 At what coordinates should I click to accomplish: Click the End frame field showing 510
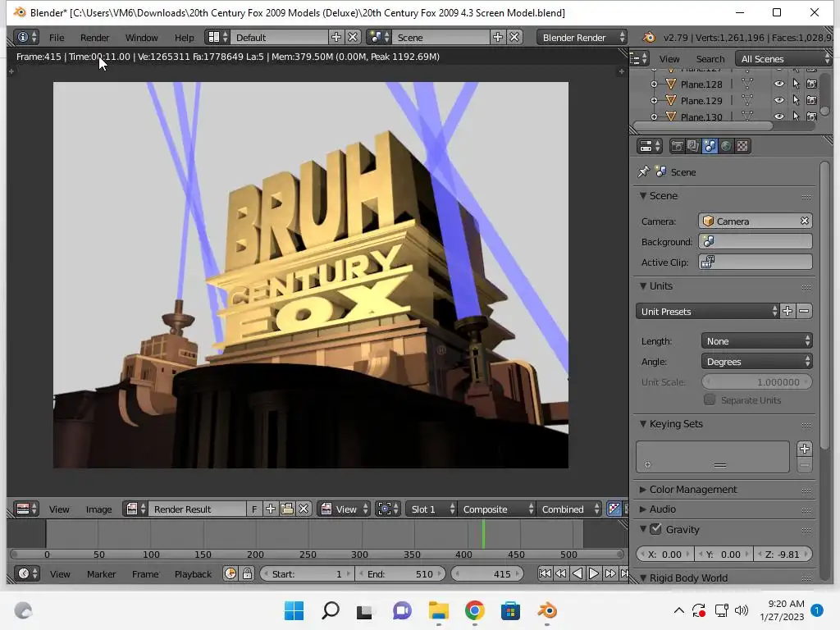(400, 573)
